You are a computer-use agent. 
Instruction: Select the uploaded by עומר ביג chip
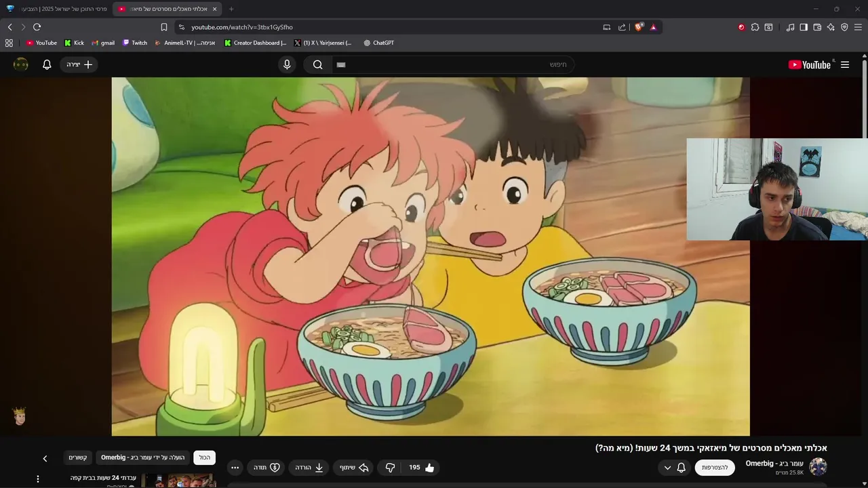pos(142,457)
